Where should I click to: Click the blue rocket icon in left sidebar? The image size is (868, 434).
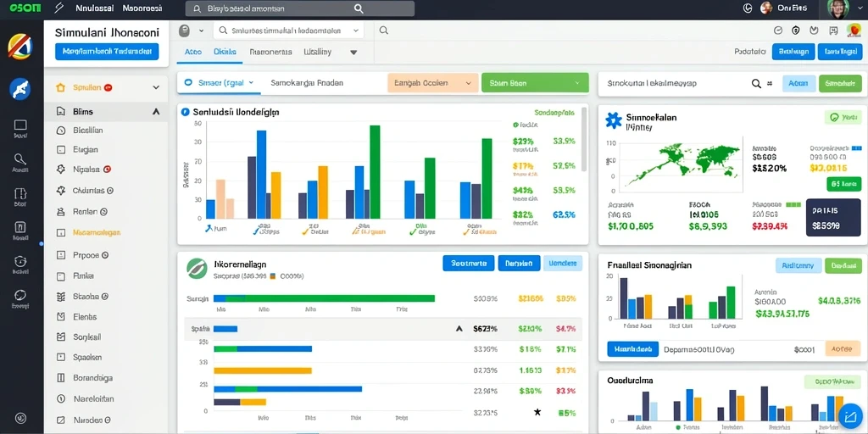[20, 89]
